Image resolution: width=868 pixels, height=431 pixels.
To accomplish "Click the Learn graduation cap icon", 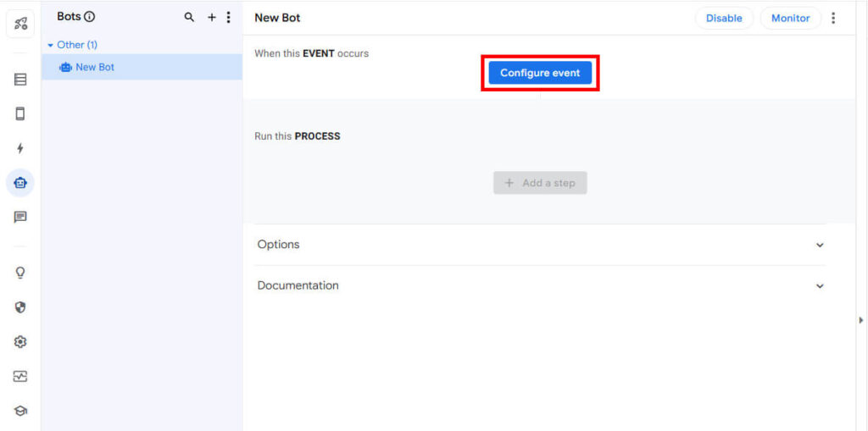I will tap(20, 411).
